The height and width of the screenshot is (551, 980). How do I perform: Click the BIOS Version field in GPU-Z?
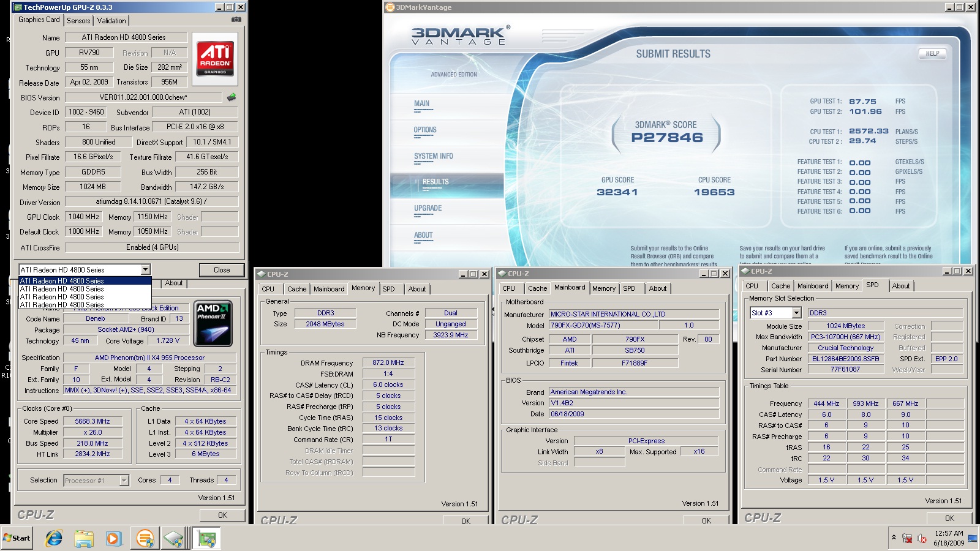pos(143,97)
